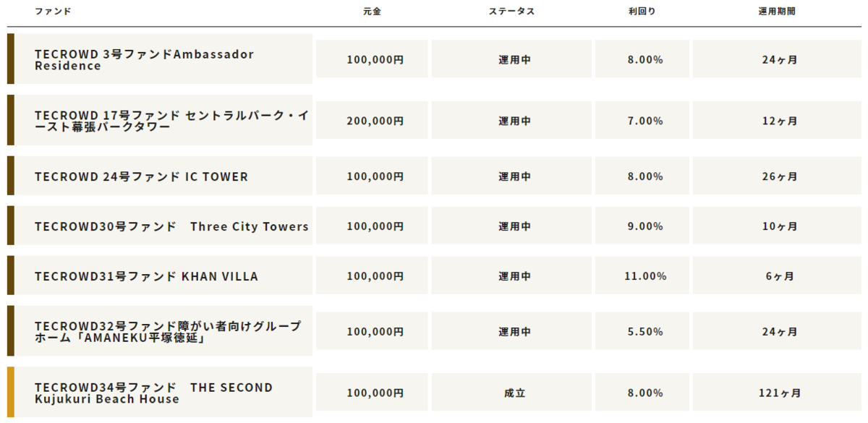Screen dimensions: 868x423
Task: Click the ファンド column header
Action: [53, 12]
